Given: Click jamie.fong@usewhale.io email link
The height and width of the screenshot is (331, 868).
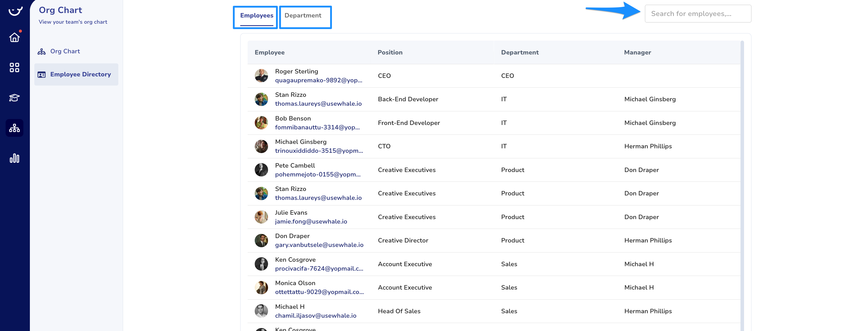Looking at the screenshot, I should tap(311, 221).
